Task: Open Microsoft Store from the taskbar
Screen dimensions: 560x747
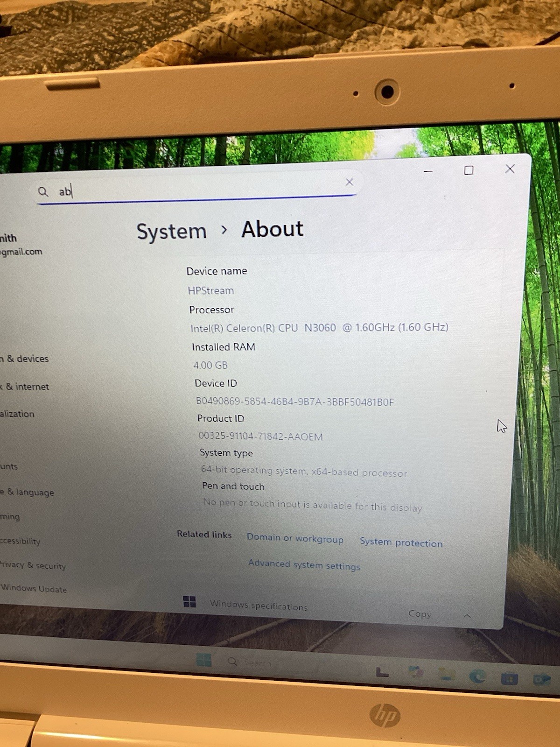Action: [x=510, y=678]
